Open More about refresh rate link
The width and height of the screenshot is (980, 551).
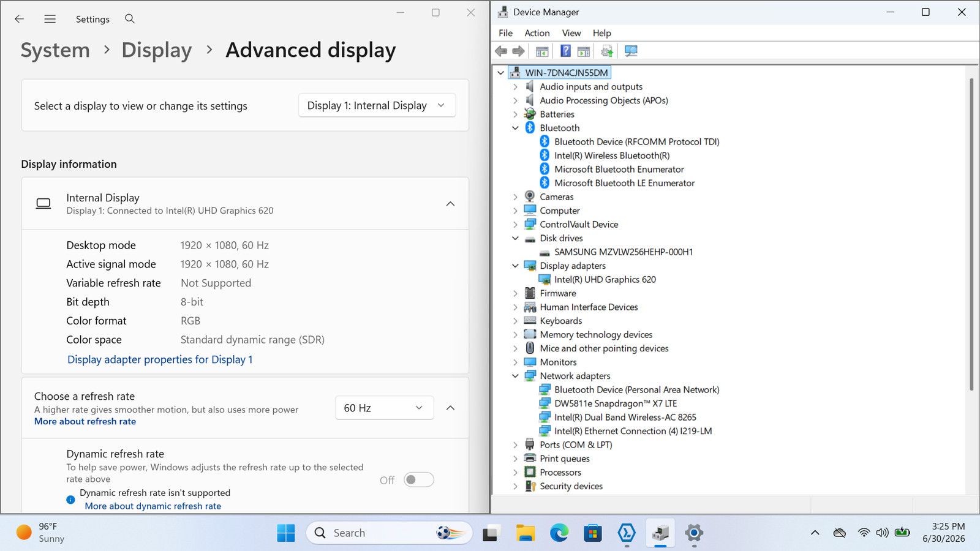coord(85,421)
